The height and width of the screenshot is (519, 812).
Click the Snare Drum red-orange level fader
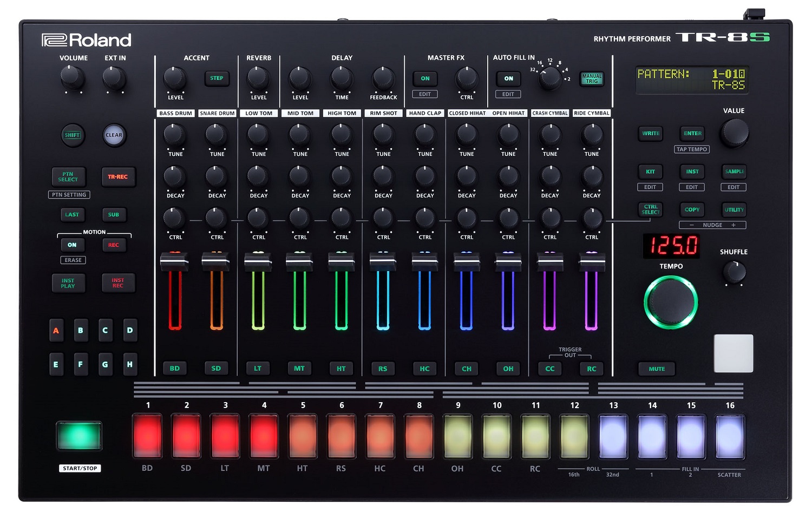[x=216, y=262]
